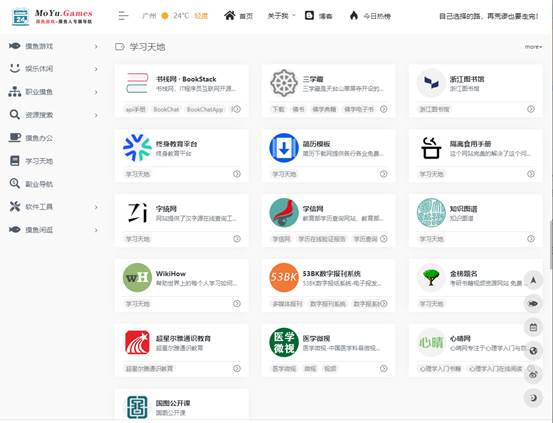Open the 医学微视 green logo
The width and height of the screenshot is (553, 423).
(284, 343)
